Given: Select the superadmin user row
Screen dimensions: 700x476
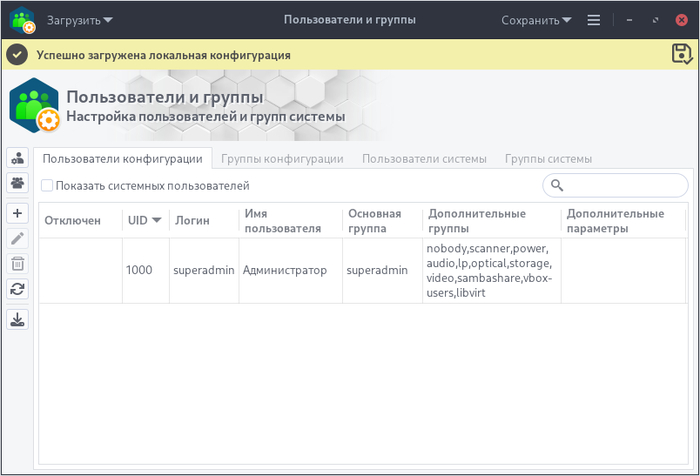Looking at the screenshot, I should [300, 270].
